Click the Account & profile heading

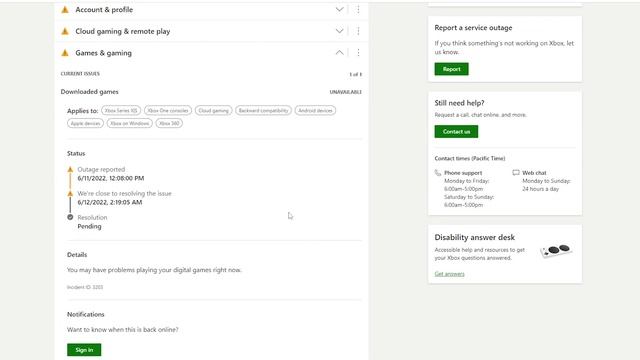104,10
